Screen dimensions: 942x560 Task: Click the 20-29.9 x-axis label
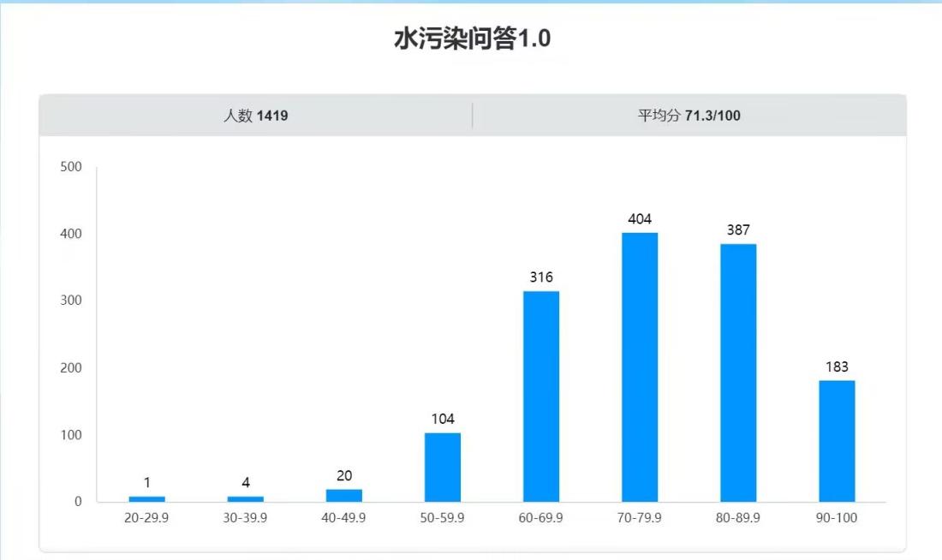coord(147,518)
